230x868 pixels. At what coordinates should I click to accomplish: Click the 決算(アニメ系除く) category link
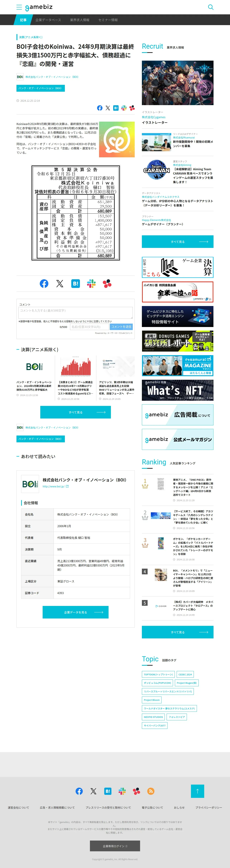(x=31, y=37)
